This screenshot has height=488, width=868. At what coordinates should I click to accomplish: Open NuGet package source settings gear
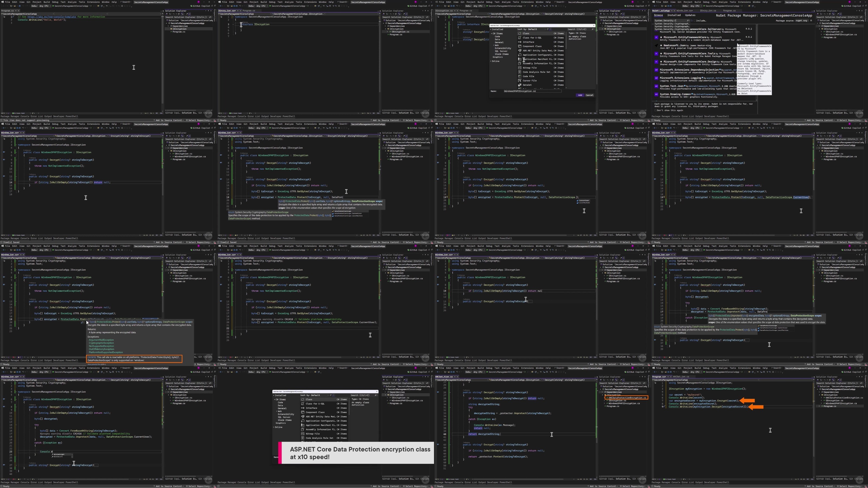pyautogui.click(x=811, y=21)
